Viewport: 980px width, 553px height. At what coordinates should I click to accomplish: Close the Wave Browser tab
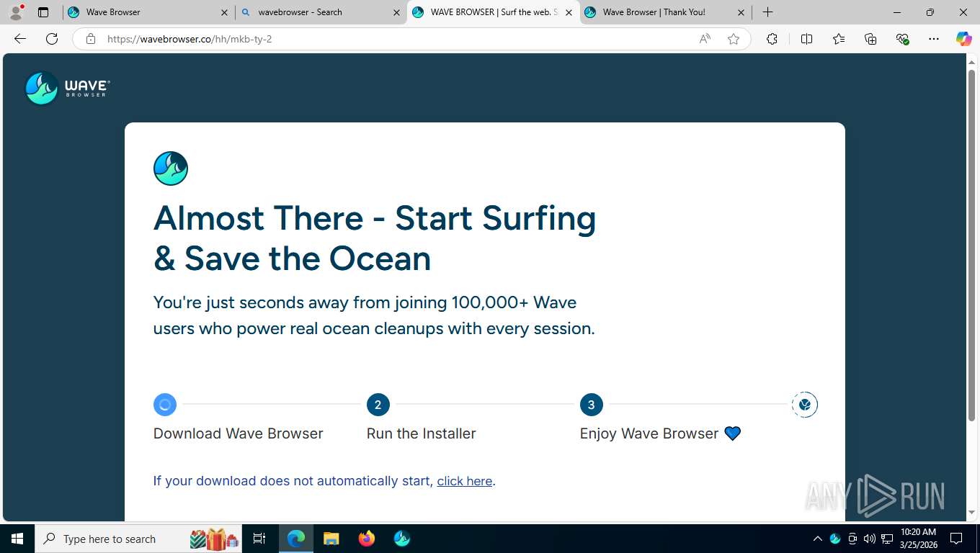(x=224, y=12)
